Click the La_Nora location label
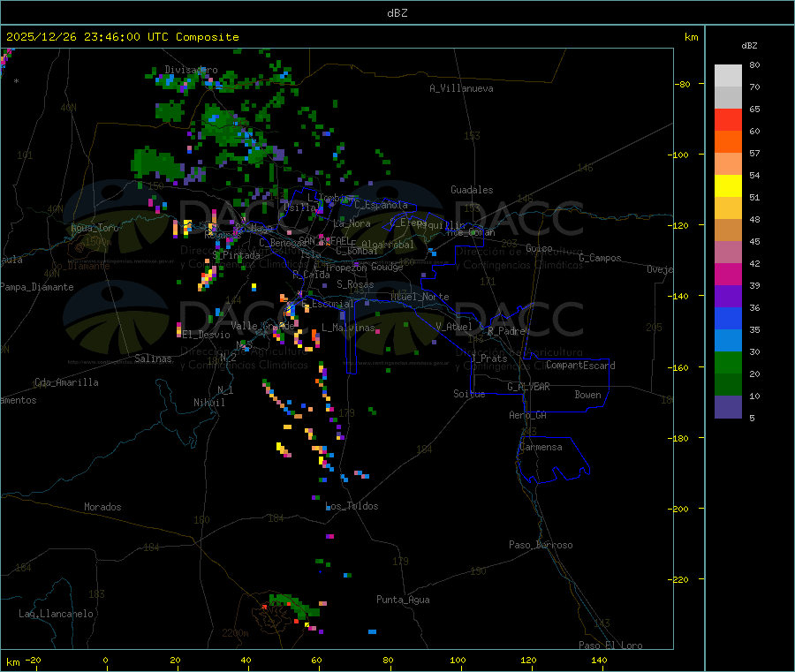Screen dimensions: 795x672 352,223
